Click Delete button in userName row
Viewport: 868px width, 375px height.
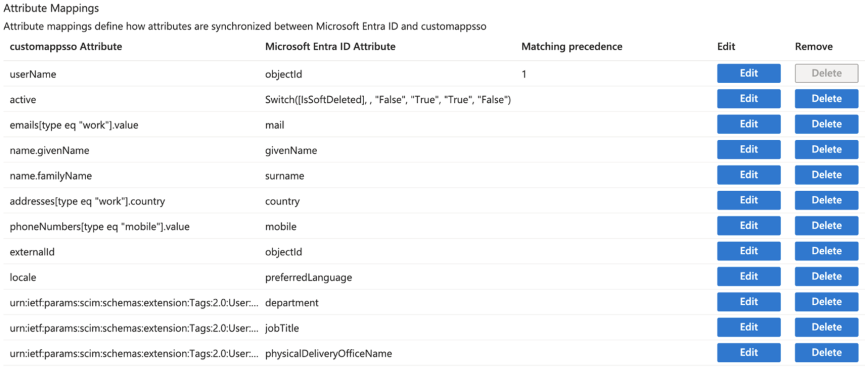click(x=827, y=73)
